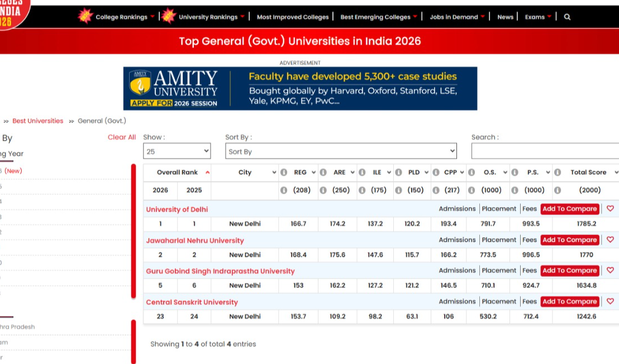
Task: Click the info icon beside ILE header
Action: tap(362, 173)
